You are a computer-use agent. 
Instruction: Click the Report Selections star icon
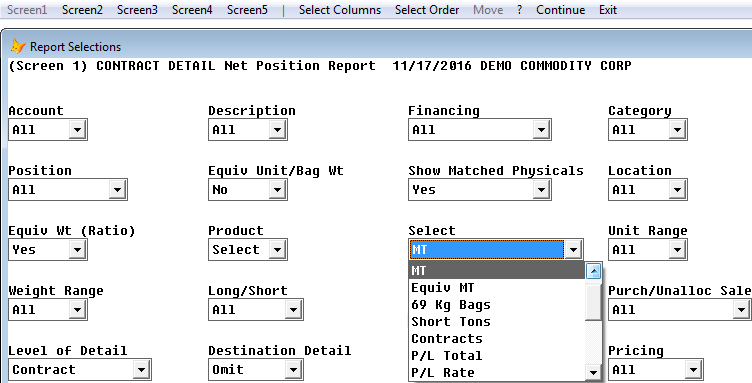coord(18,46)
